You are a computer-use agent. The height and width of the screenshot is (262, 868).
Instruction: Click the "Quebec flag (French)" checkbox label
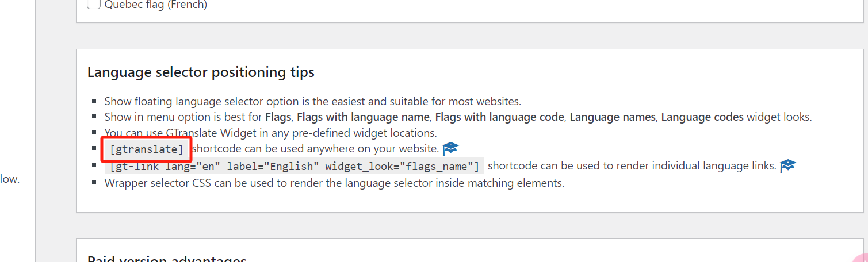coord(155,5)
